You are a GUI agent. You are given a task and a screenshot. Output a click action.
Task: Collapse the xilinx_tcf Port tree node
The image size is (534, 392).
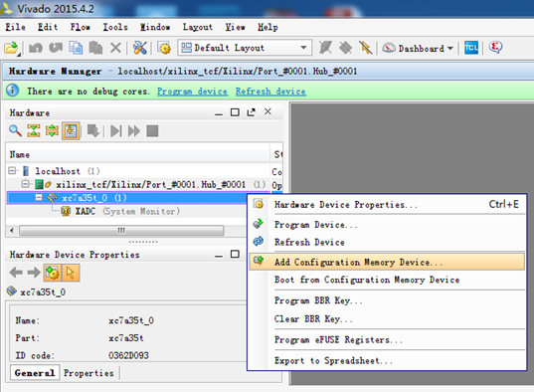click(26, 184)
